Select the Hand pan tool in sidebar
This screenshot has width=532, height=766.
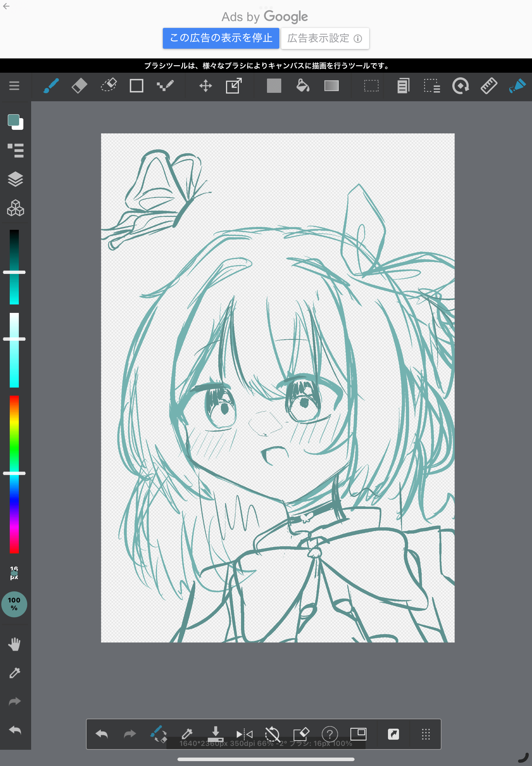tap(15, 644)
